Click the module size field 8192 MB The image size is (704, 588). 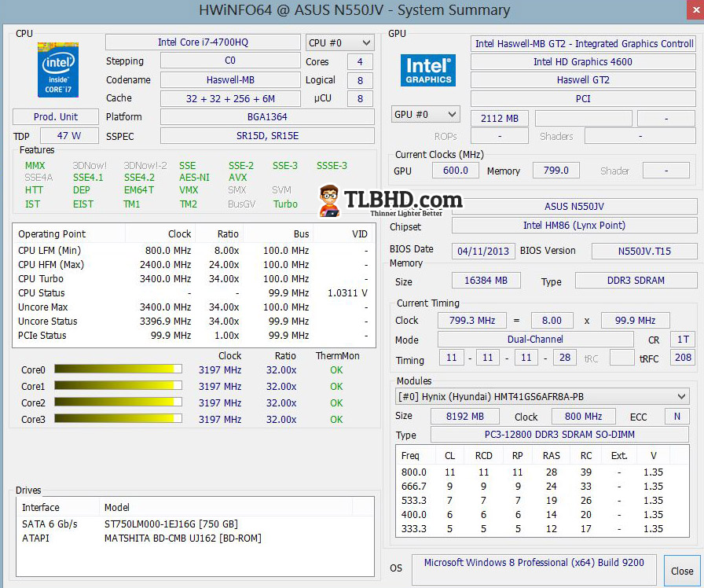(464, 417)
